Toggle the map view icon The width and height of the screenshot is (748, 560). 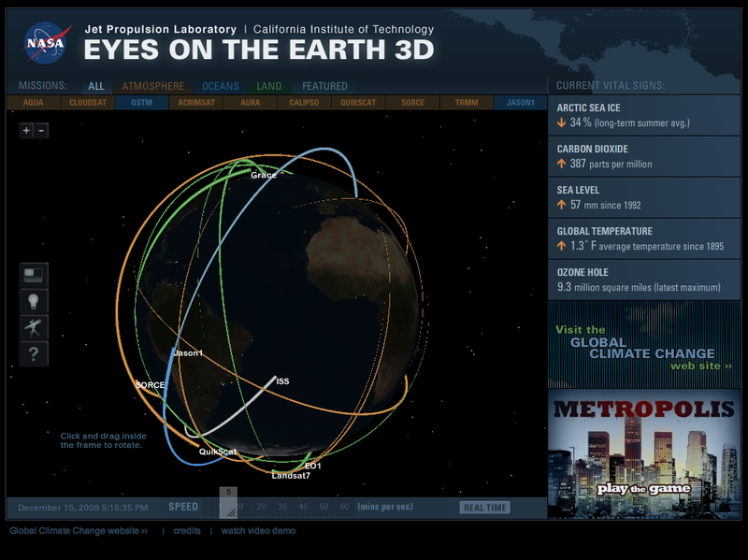pos(34,275)
